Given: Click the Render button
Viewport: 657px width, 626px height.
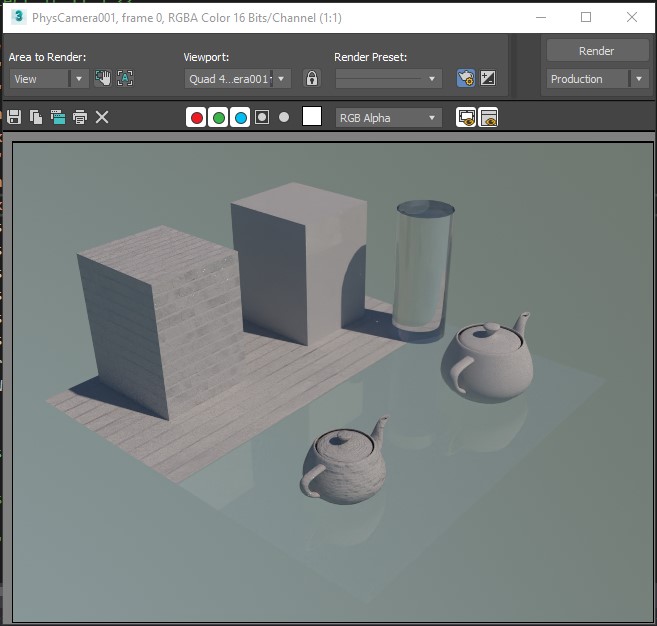Looking at the screenshot, I should (596, 51).
